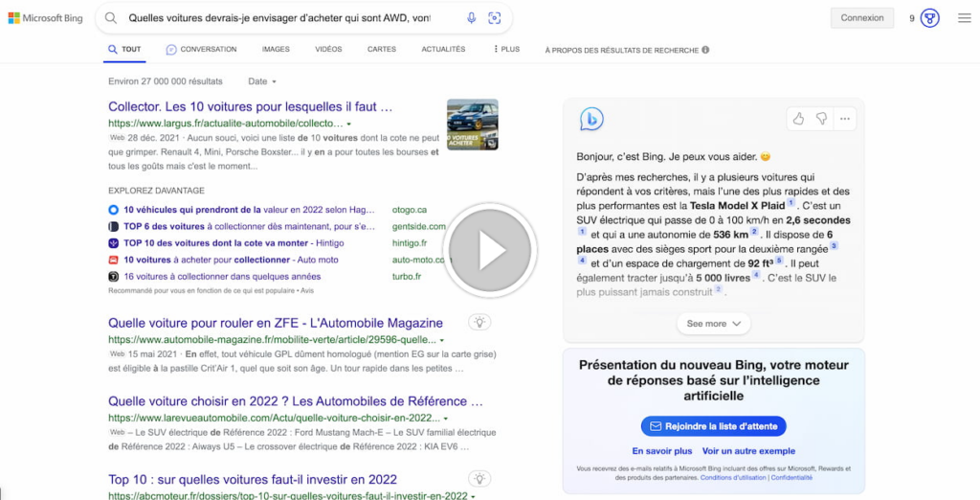Open visual search camera icon

tap(495, 18)
